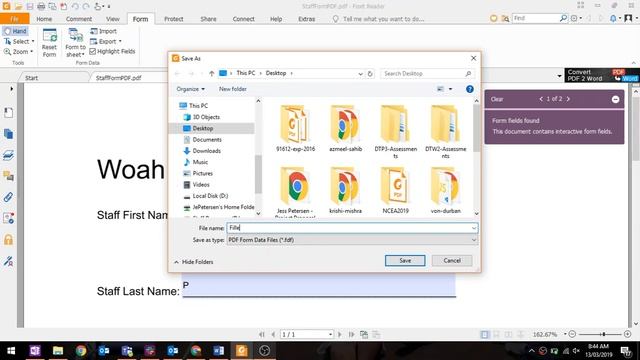Open the Zoom tool dropdown
Screen dimensions: 640x360
(x=18, y=52)
